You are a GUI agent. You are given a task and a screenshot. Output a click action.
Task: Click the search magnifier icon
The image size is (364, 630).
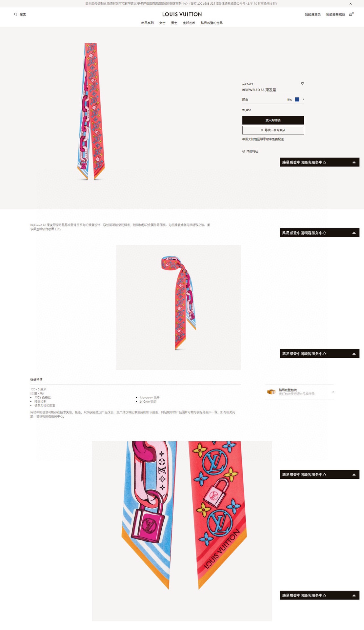click(x=15, y=14)
